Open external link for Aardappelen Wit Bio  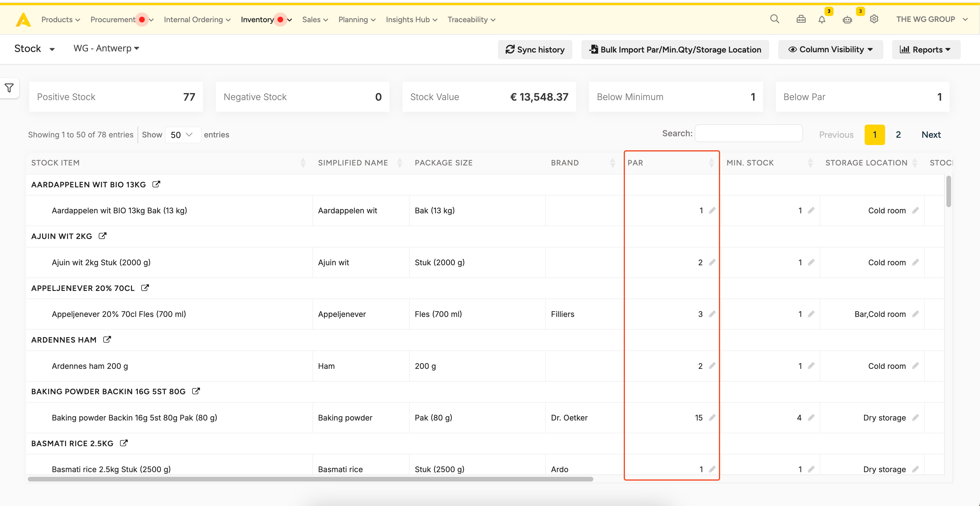(156, 184)
